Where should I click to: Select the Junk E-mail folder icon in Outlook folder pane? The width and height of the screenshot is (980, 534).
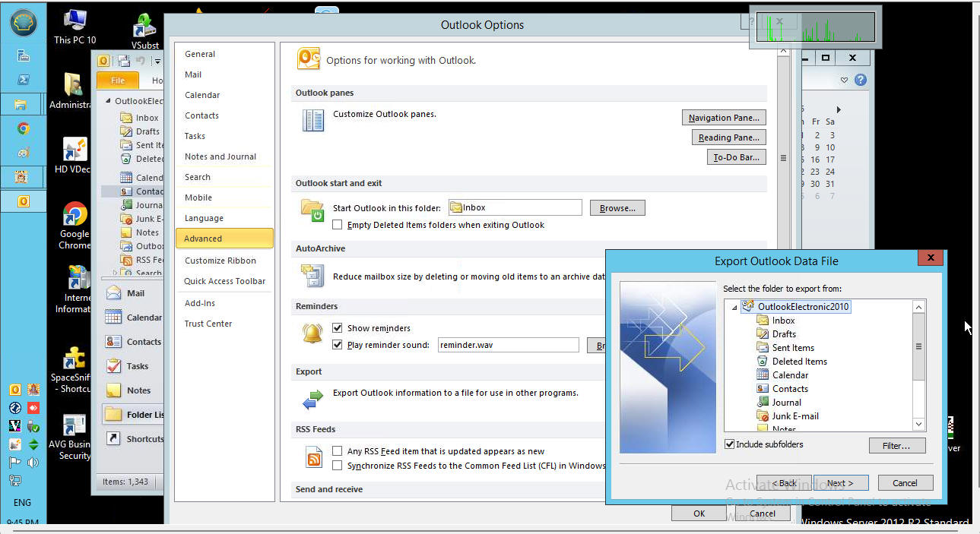tap(126, 219)
